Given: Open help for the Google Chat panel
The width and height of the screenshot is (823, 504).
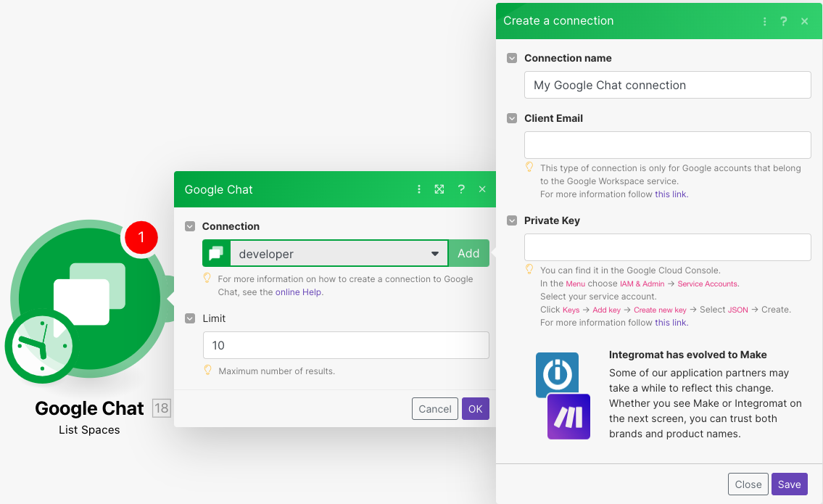Looking at the screenshot, I should pos(461,189).
